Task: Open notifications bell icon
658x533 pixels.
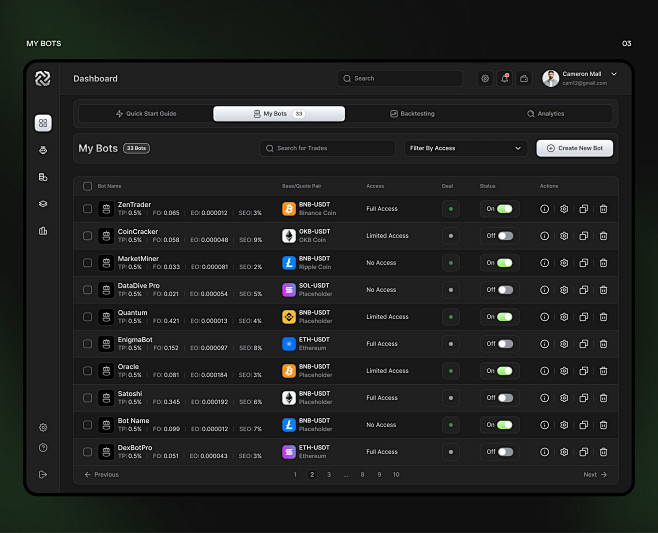Action: coord(504,78)
